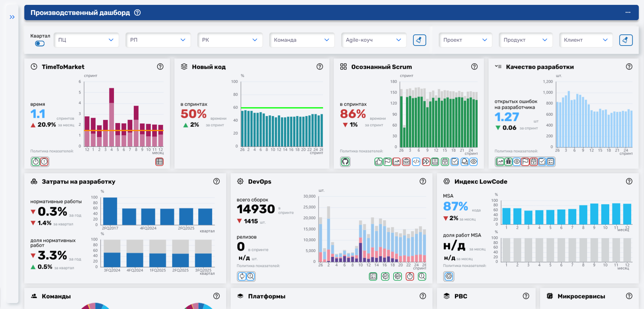Click the thumbs-up icon in Осознанный Scrum
644x309 pixels.
[x=378, y=162]
